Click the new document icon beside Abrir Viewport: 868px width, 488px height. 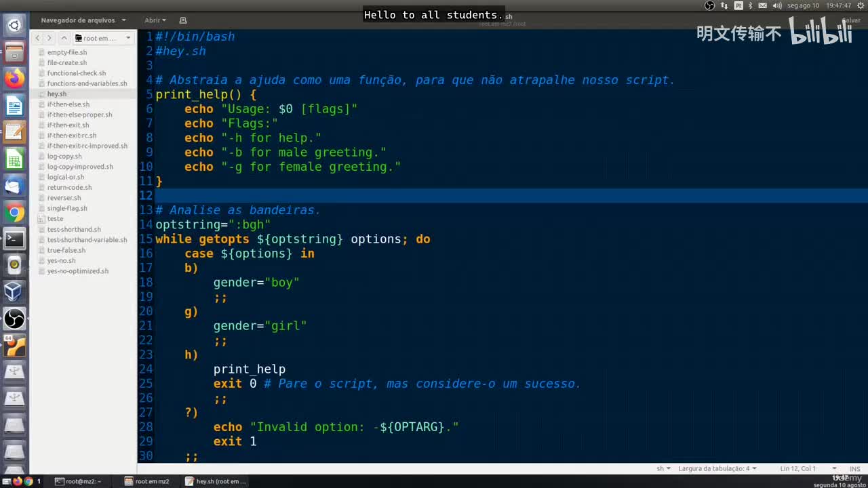click(x=183, y=20)
